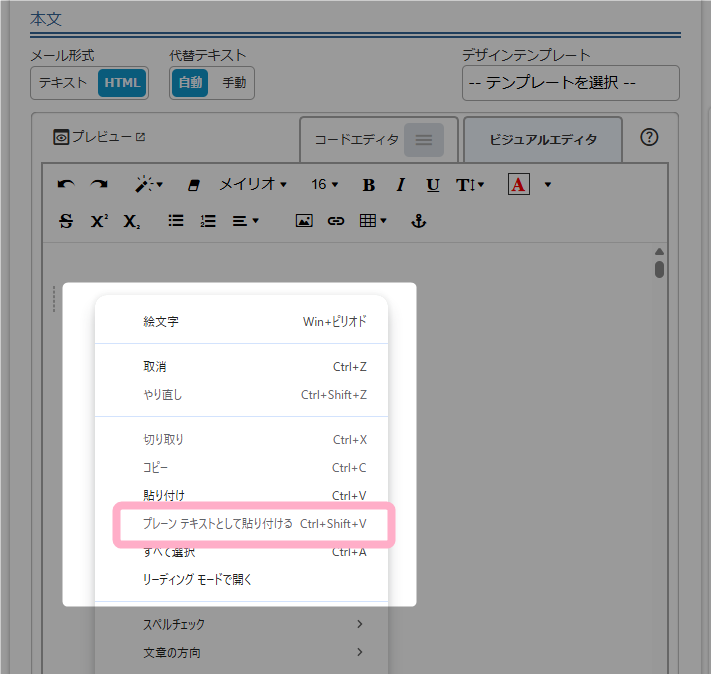
Task: Open the font size 16 dropdown
Action: (325, 185)
